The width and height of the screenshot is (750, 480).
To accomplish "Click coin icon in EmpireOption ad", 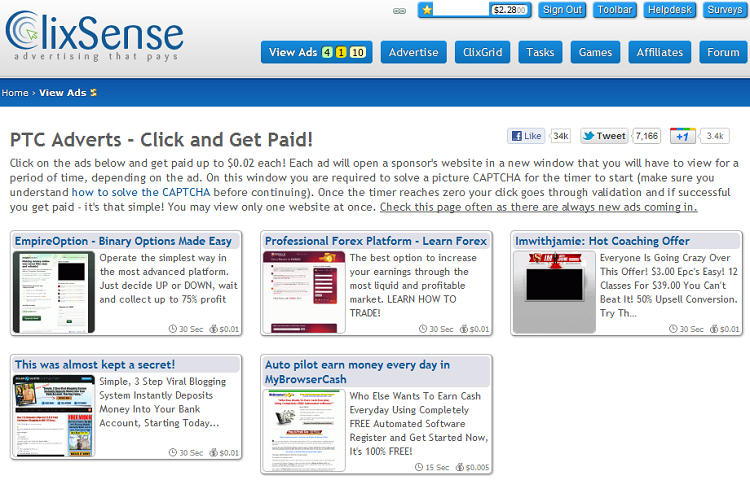I will click(x=214, y=329).
